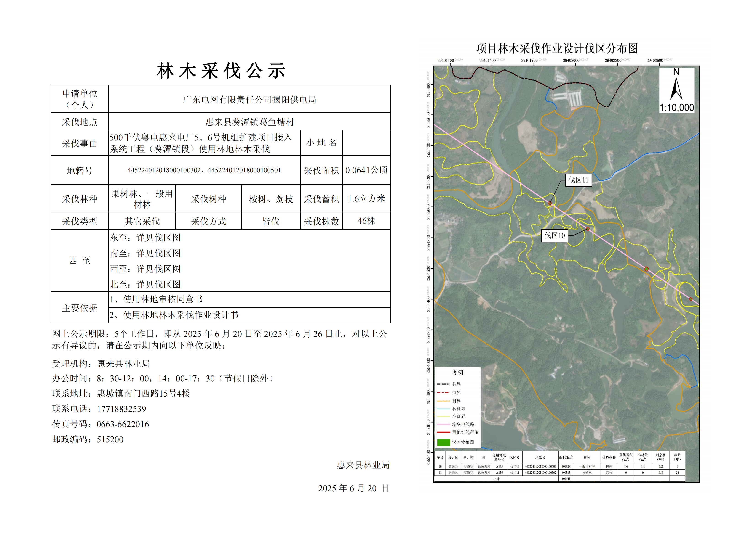Image resolution: width=756 pixels, height=534 pixels.
Task: Click the map title 项目林木采伐作业设计伐区分布图
Action: click(557, 48)
